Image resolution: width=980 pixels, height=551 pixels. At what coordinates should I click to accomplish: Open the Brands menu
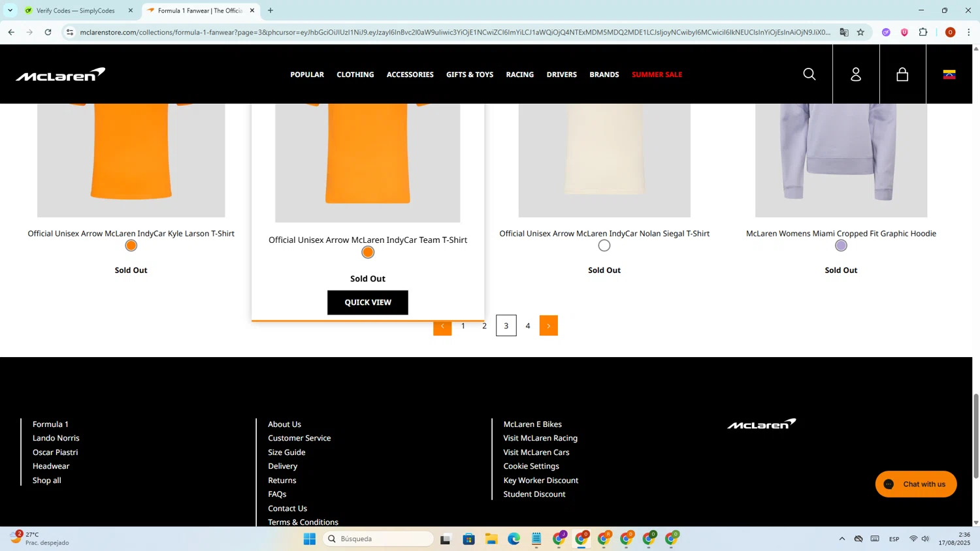[x=604, y=74]
